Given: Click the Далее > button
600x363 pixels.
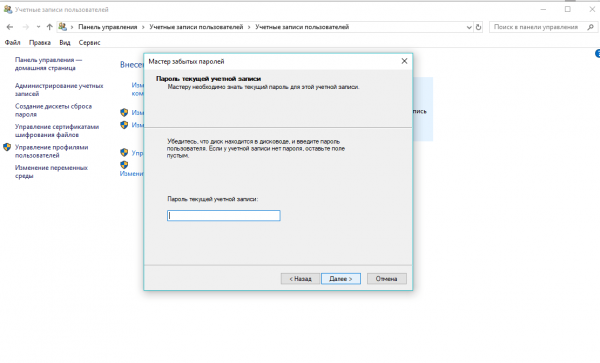Looking at the screenshot, I should [341, 279].
